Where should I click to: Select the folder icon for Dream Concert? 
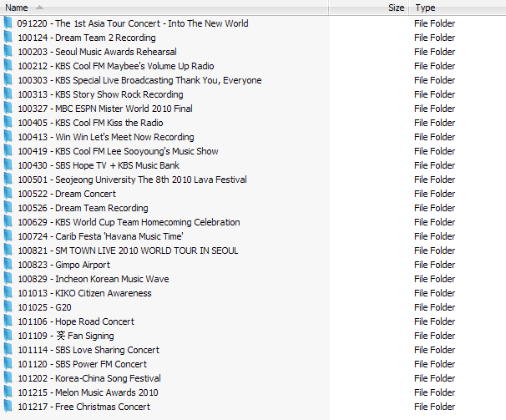pos(8,194)
